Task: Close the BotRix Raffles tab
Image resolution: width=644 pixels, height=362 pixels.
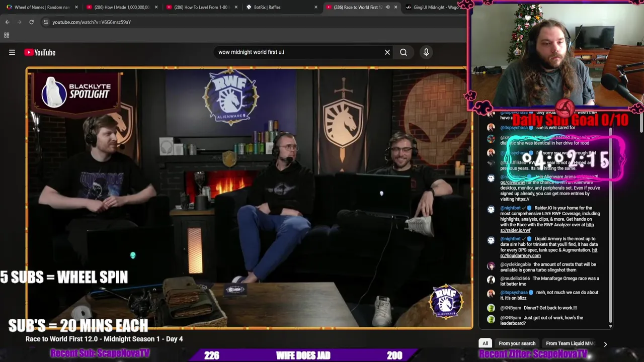Action: [316, 7]
